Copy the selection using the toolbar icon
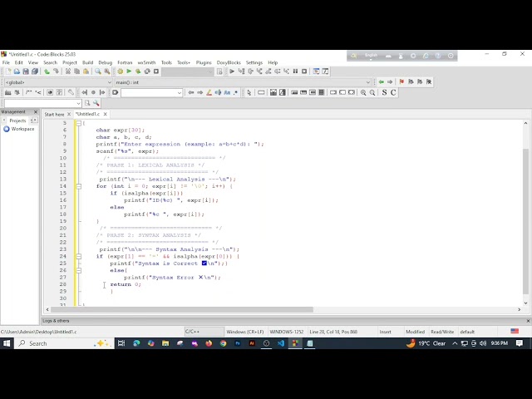The image size is (532, 399). click(x=77, y=71)
